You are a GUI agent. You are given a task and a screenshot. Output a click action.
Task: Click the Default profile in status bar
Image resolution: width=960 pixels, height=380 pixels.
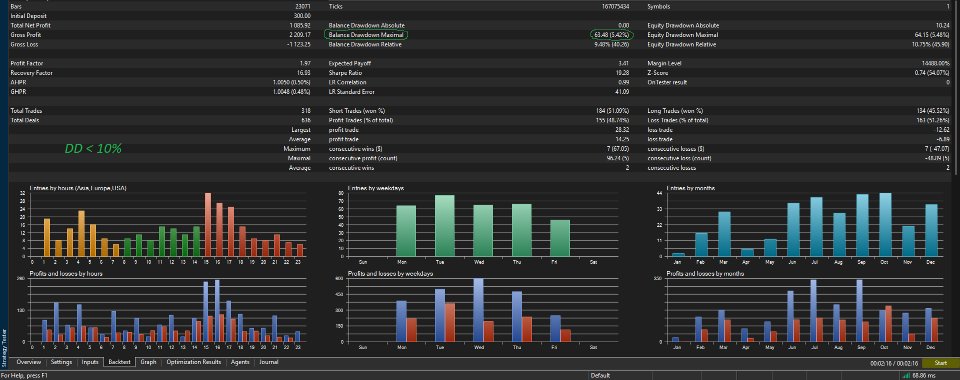[601, 375]
